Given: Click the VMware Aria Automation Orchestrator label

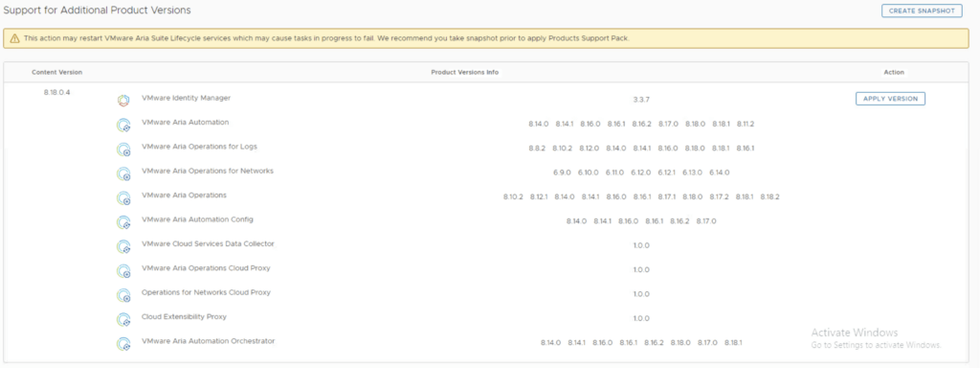Looking at the screenshot, I should point(208,341).
